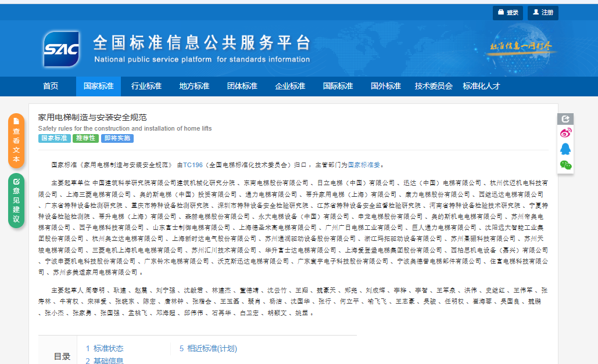
Task: Click the 登录 login button
Action: pyautogui.click(x=507, y=13)
